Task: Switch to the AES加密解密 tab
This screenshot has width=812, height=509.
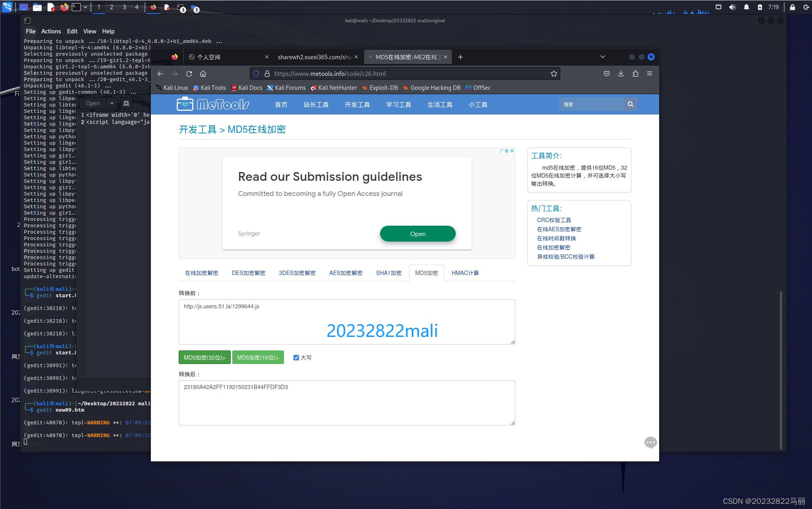Action: tap(346, 273)
